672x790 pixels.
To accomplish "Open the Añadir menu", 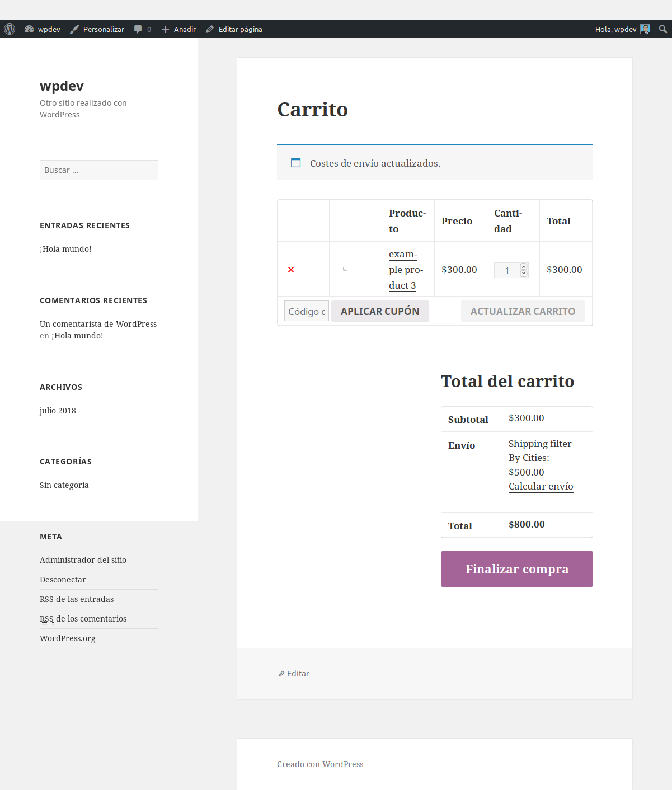I will [x=178, y=29].
